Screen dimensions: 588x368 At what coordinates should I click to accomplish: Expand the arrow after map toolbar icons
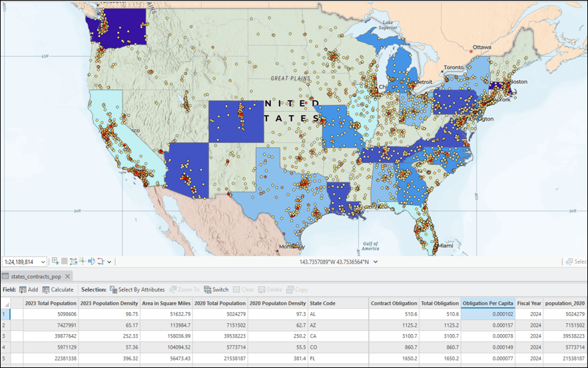coord(109,262)
